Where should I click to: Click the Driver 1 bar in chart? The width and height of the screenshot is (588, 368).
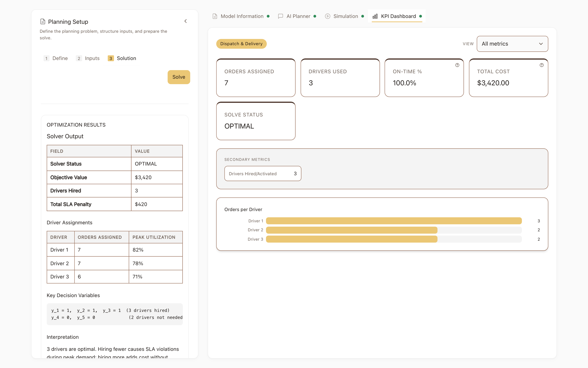394,221
